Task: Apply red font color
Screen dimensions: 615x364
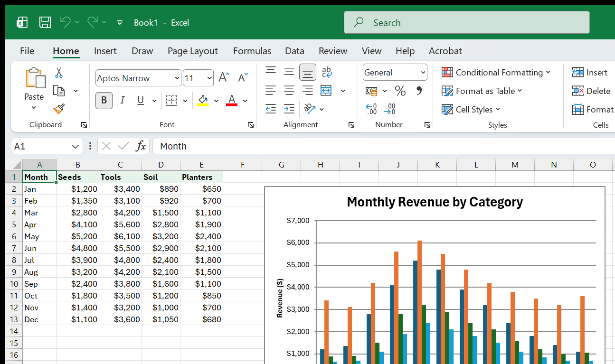Action: (x=232, y=101)
